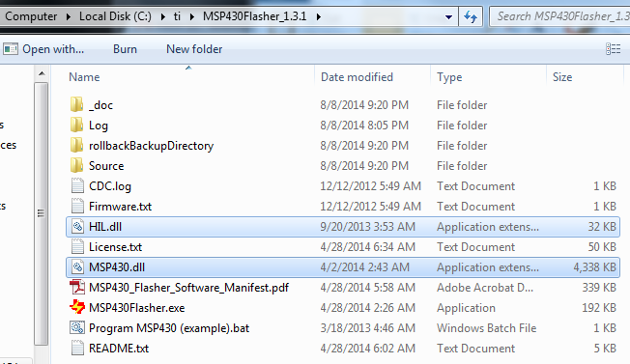
Task: Select the MSP430Flasher.exe file name
Action: 136,308
